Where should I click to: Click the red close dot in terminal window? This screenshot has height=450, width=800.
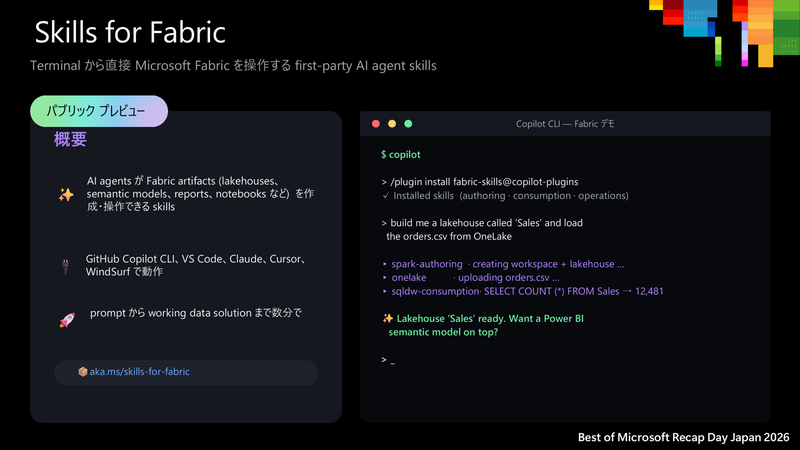click(x=376, y=123)
